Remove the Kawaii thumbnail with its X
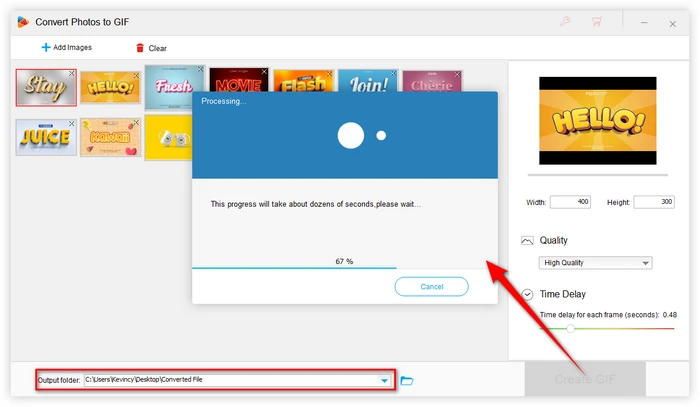Screen dimensions: 700x407 pyautogui.click(x=136, y=122)
